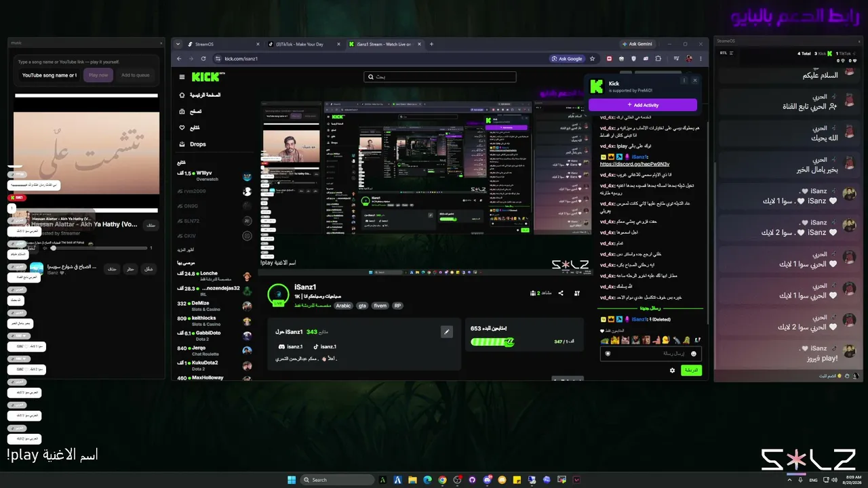868x488 pixels.
Task: Click the green Kick logo in the header
Action: click(x=205, y=77)
